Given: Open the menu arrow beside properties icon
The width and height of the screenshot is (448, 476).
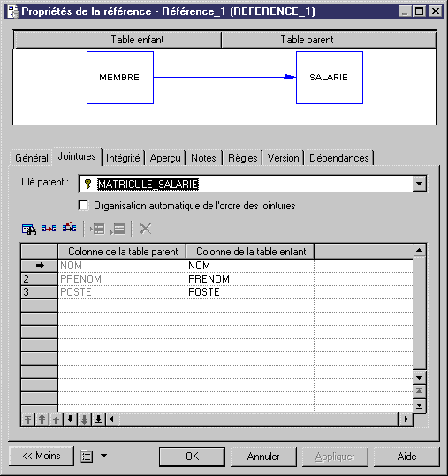Looking at the screenshot, I should (x=104, y=456).
